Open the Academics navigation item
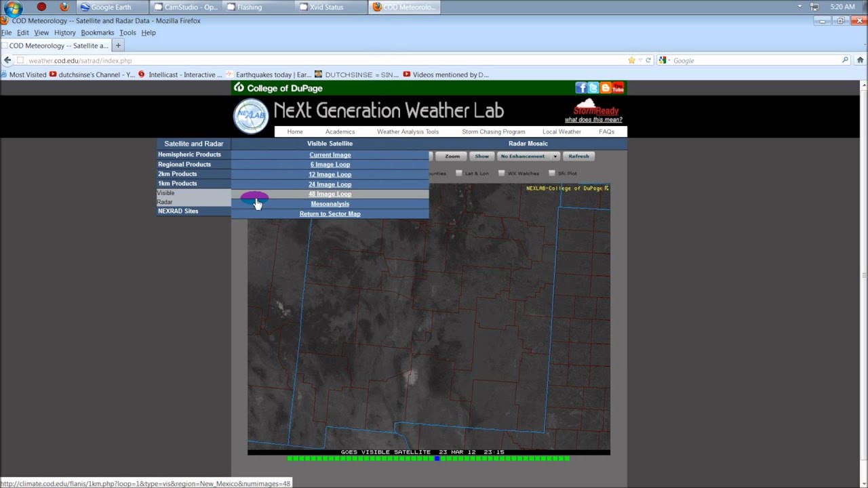This screenshot has width=868, height=488. point(340,131)
